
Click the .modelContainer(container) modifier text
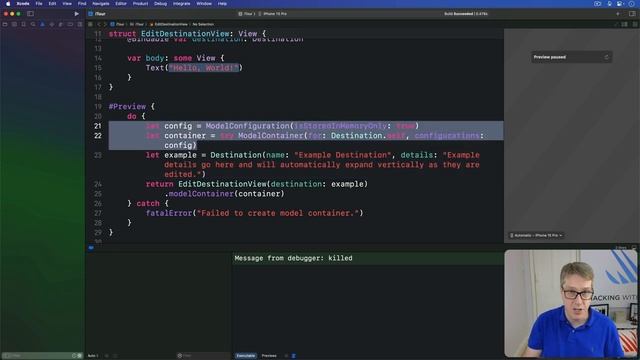[x=224, y=194]
